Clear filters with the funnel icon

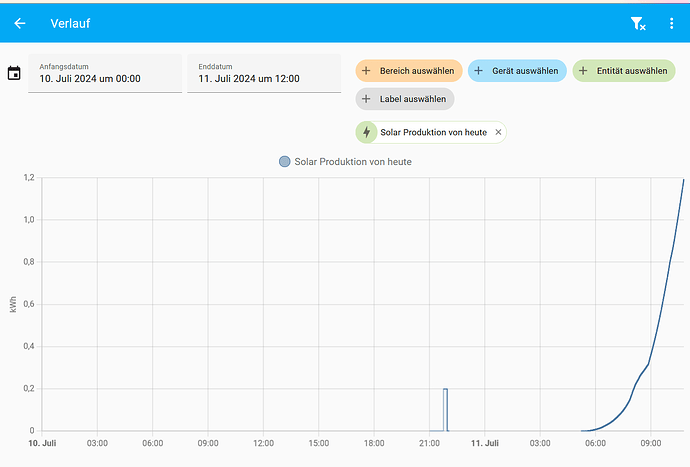(638, 23)
